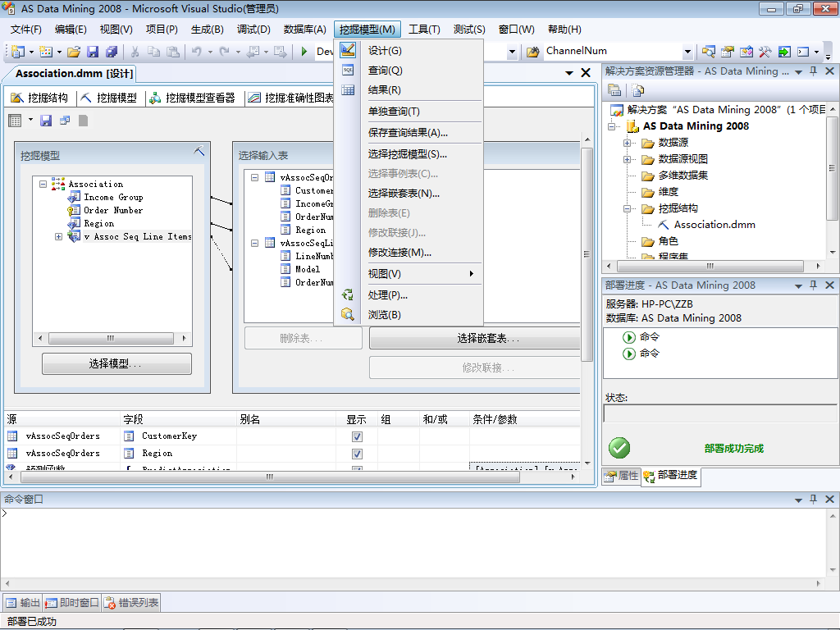The width and height of the screenshot is (840, 630).
Task: Click the Add New Item toolbar icon
Action: coord(46,52)
